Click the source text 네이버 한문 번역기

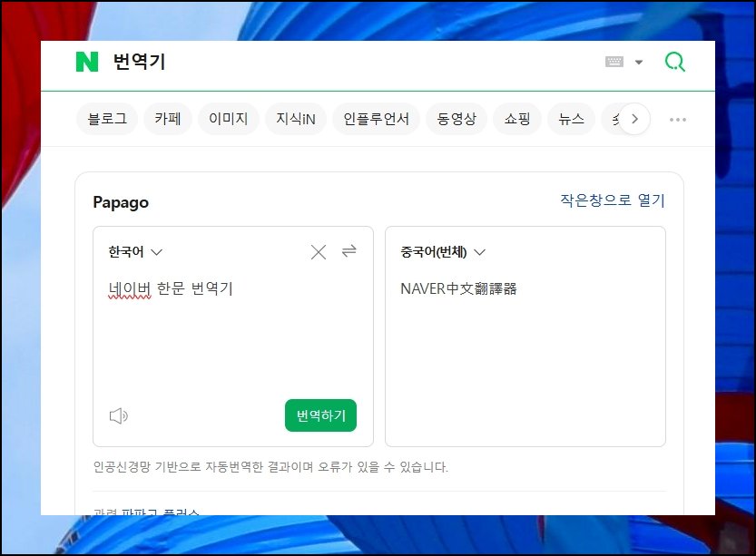coord(171,288)
